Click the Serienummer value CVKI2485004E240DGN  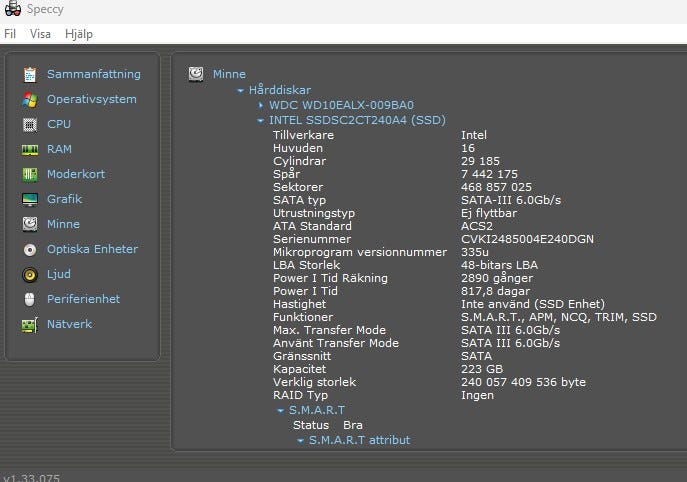(x=527, y=239)
